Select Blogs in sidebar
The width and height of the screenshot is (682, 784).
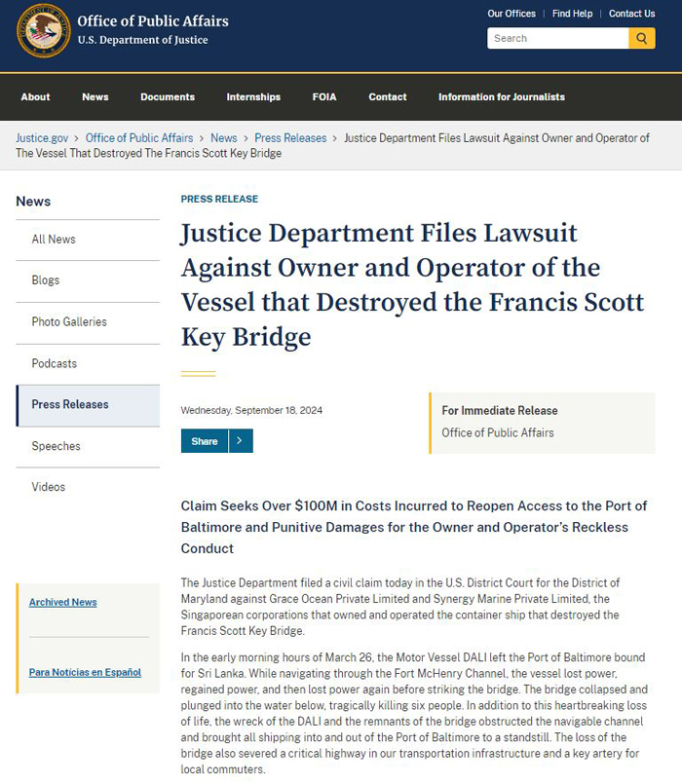pos(88,280)
